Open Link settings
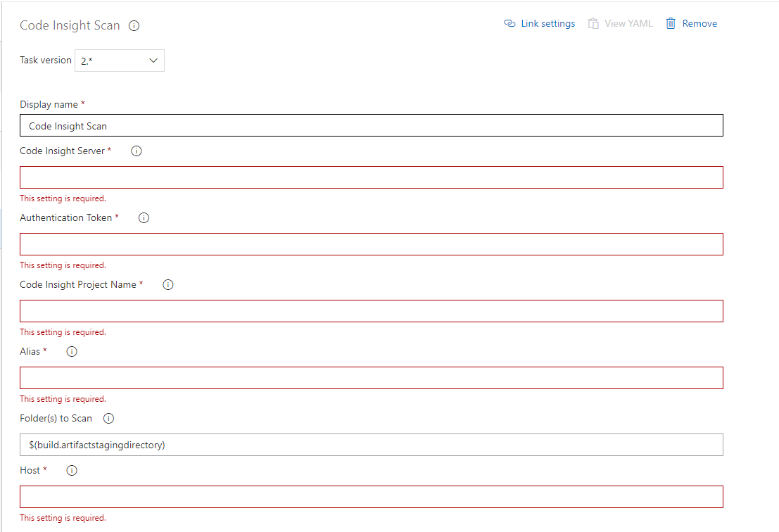Image resolution: width=779 pixels, height=532 pixels. click(547, 24)
